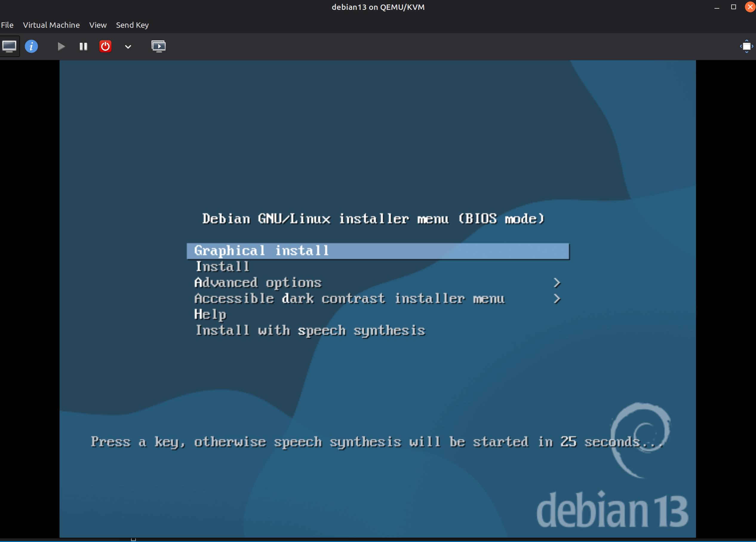Show the graphical console view

[x=9, y=46]
